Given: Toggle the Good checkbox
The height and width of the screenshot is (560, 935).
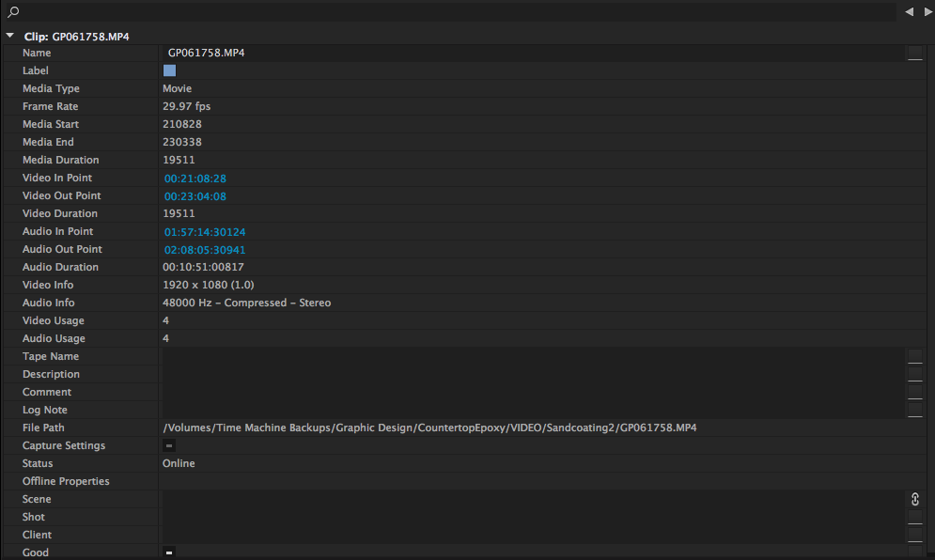Looking at the screenshot, I should coord(169,552).
